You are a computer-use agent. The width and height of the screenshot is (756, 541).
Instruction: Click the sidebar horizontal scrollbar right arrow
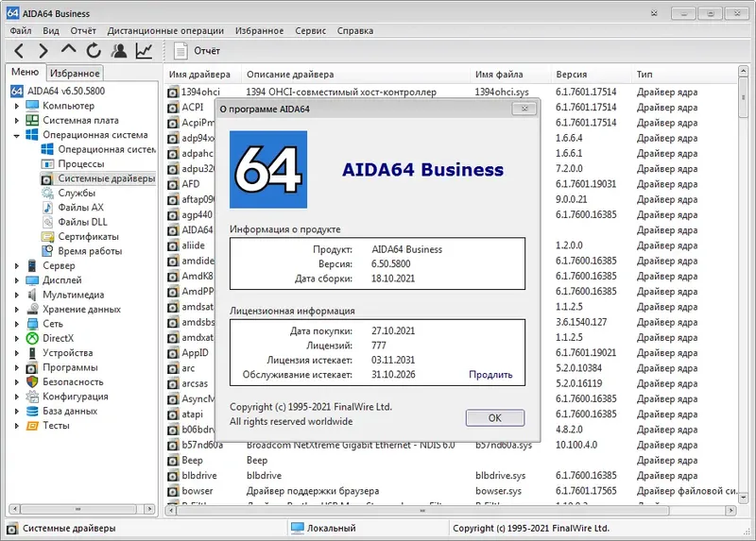(150, 509)
